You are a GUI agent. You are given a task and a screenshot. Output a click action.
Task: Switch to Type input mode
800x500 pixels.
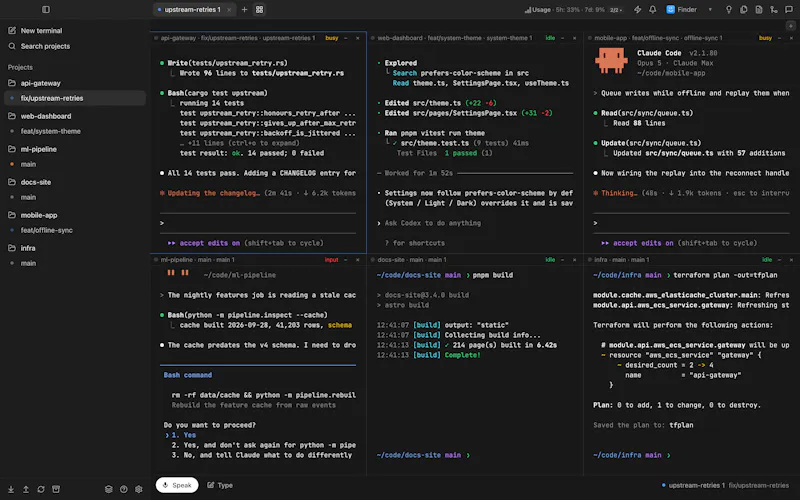(x=220, y=485)
